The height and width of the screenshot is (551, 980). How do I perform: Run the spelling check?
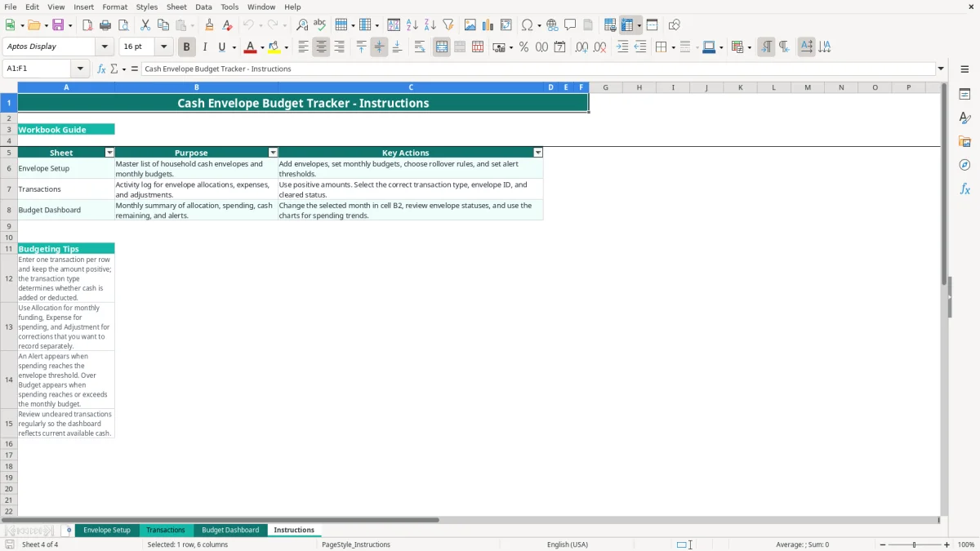(x=320, y=25)
